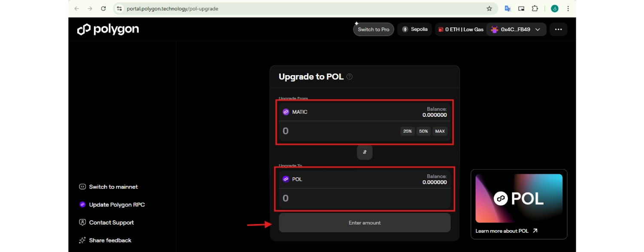Open the Google Translate extension icon
The width and height of the screenshot is (644, 252).
[x=507, y=9]
